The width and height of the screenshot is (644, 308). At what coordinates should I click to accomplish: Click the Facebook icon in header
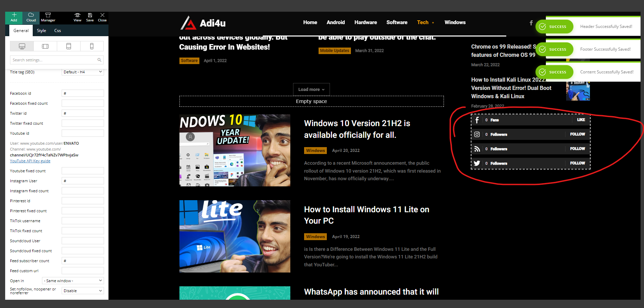531,23
